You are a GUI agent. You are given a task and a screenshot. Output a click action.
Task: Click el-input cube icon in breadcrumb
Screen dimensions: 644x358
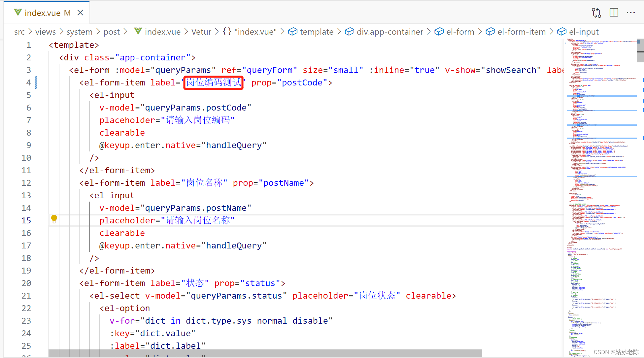pos(561,32)
